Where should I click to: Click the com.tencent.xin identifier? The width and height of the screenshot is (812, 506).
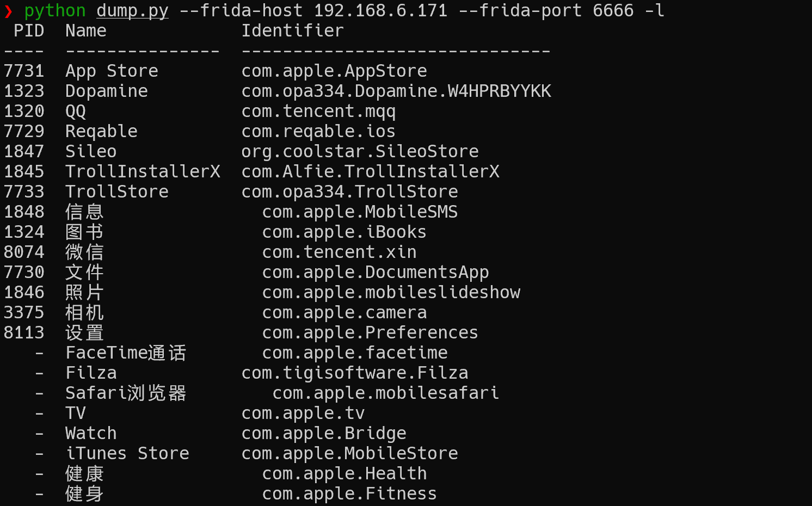[339, 252]
